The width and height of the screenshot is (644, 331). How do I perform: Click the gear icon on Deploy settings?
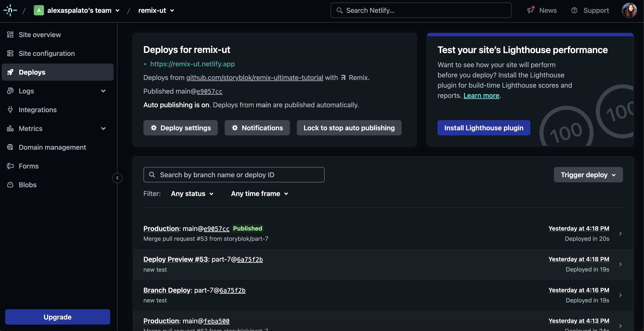tap(154, 128)
